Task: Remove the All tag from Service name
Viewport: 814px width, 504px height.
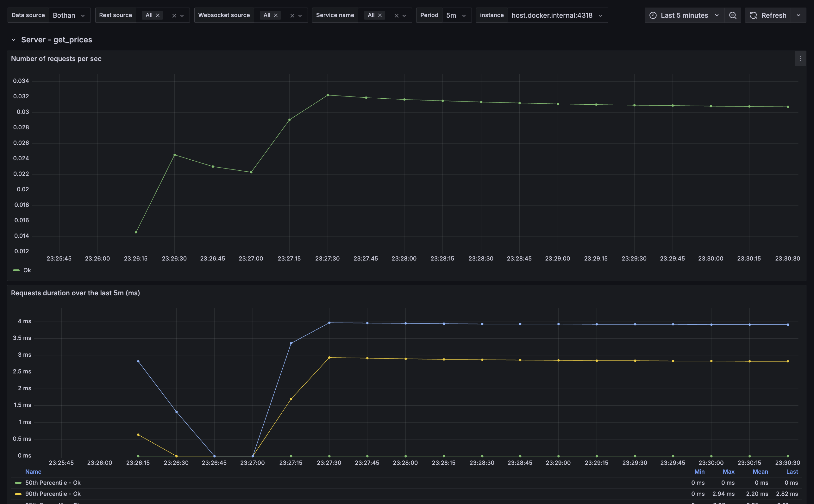Action: (x=380, y=15)
